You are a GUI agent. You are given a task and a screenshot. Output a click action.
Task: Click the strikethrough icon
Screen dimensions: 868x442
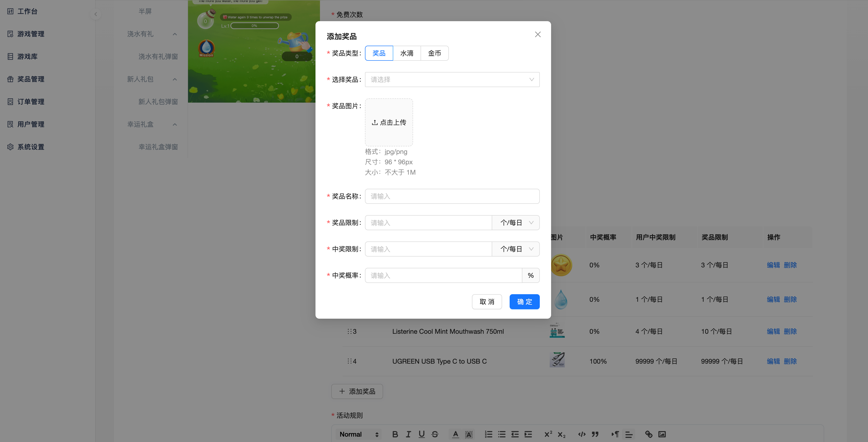coord(435,434)
